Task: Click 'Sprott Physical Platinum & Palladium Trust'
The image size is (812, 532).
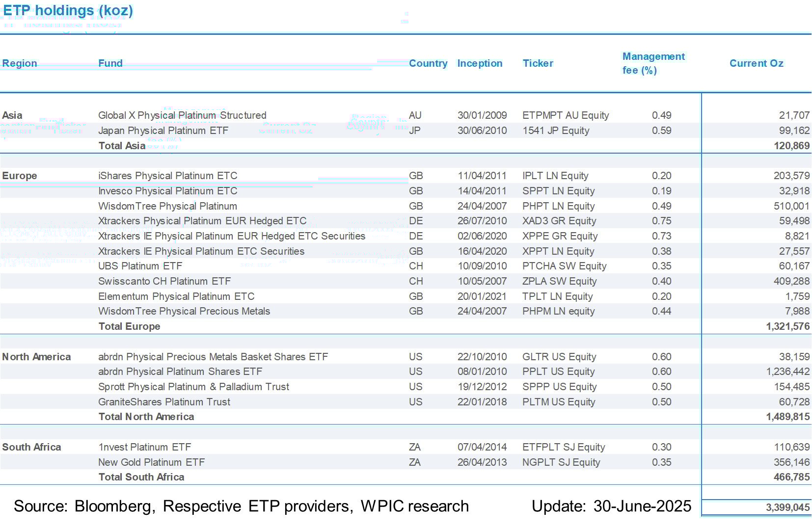Action: tap(193, 387)
